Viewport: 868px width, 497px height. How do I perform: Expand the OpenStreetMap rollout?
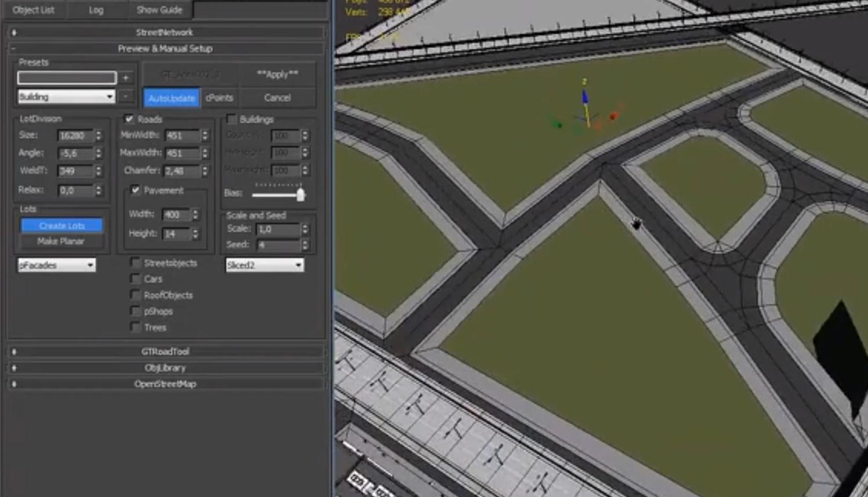[x=165, y=384]
